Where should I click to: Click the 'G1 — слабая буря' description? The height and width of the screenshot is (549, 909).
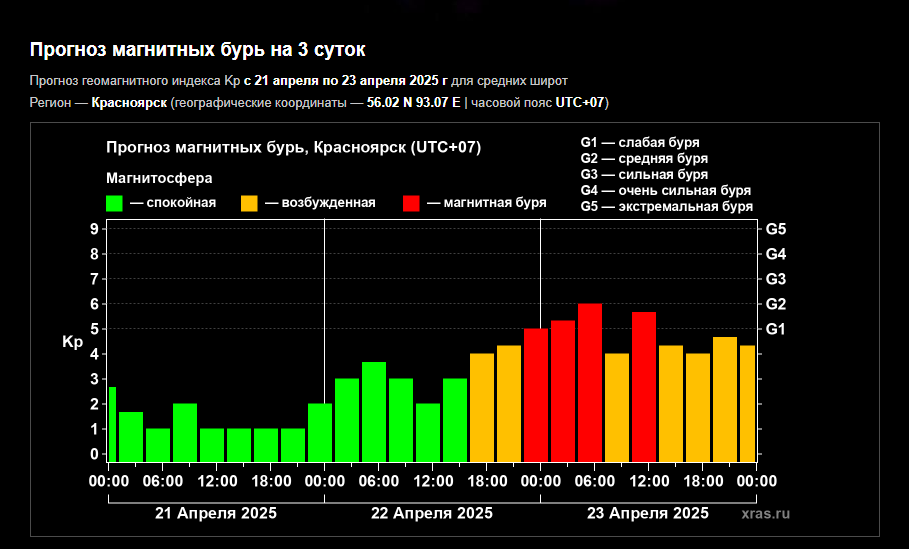click(640, 143)
